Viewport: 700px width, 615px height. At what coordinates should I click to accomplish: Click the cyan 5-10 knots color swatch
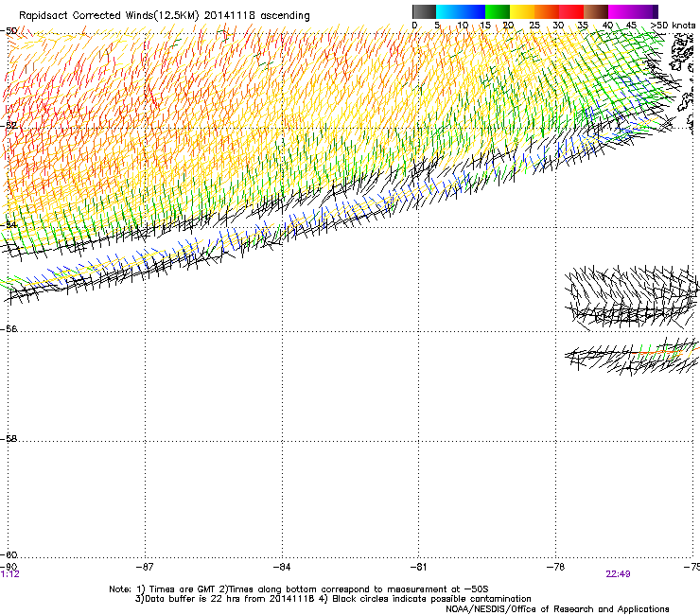click(x=448, y=11)
